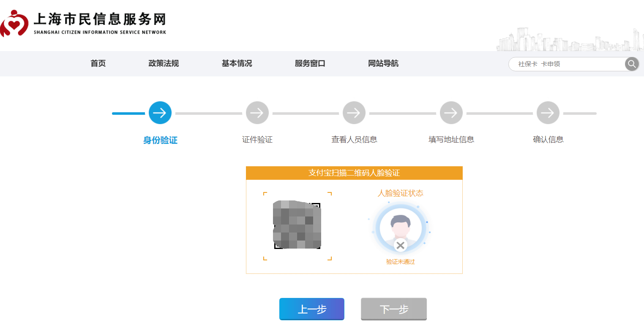Click the search magnifier icon
This screenshot has height=330, width=644.
(632, 64)
